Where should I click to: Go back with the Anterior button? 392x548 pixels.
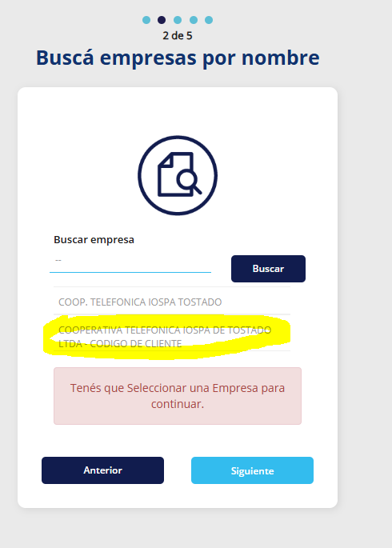point(102,470)
